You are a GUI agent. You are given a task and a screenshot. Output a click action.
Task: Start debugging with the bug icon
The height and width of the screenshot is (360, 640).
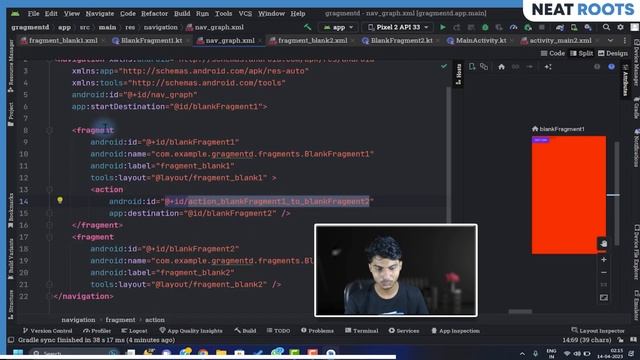[485, 27]
